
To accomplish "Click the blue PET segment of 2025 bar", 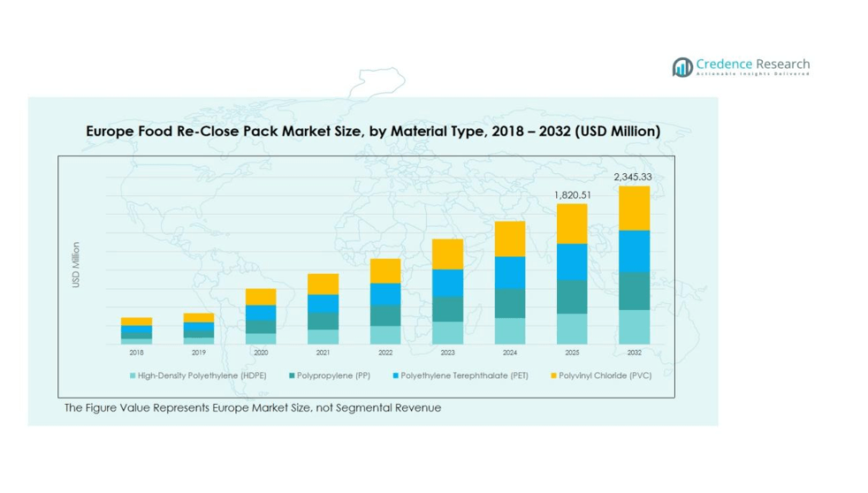I will pyautogui.click(x=571, y=262).
